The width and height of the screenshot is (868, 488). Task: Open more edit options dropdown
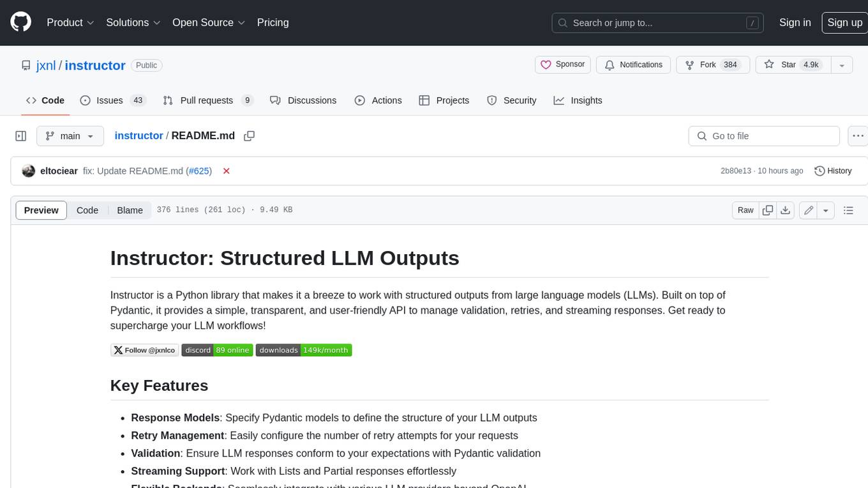[x=826, y=210]
